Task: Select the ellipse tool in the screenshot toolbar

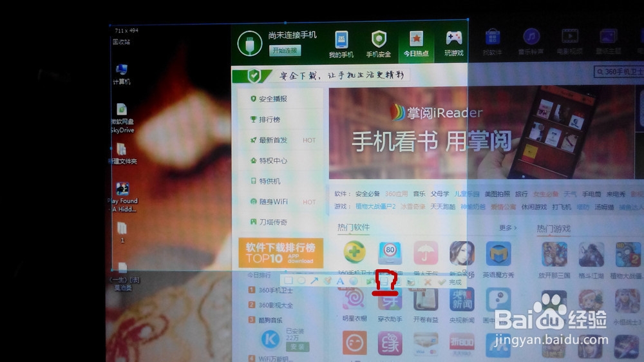Action: pyautogui.click(x=301, y=281)
